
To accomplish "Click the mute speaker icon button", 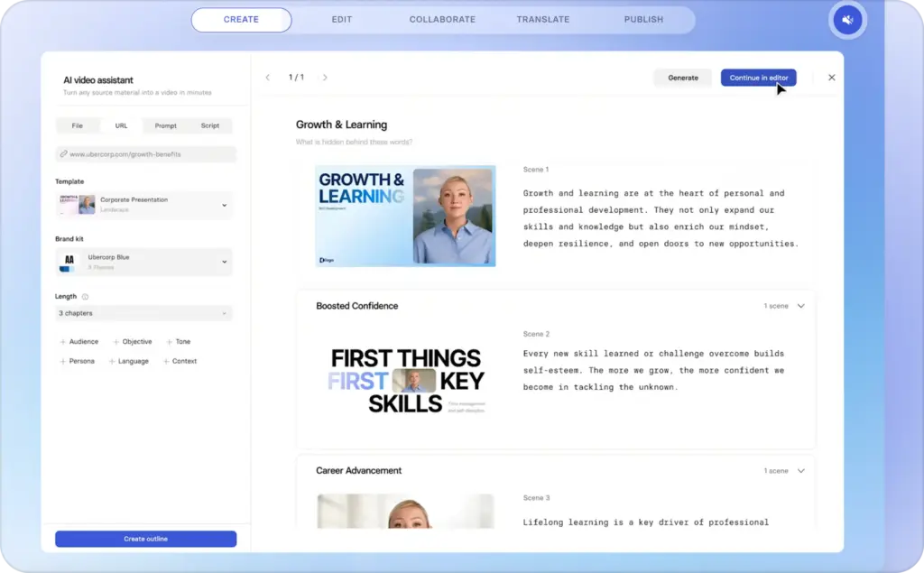I will (x=847, y=20).
